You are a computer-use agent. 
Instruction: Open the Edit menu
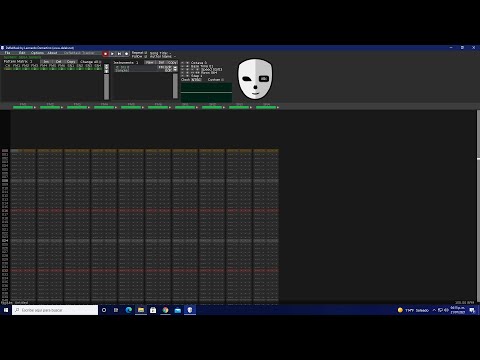pos(22,53)
